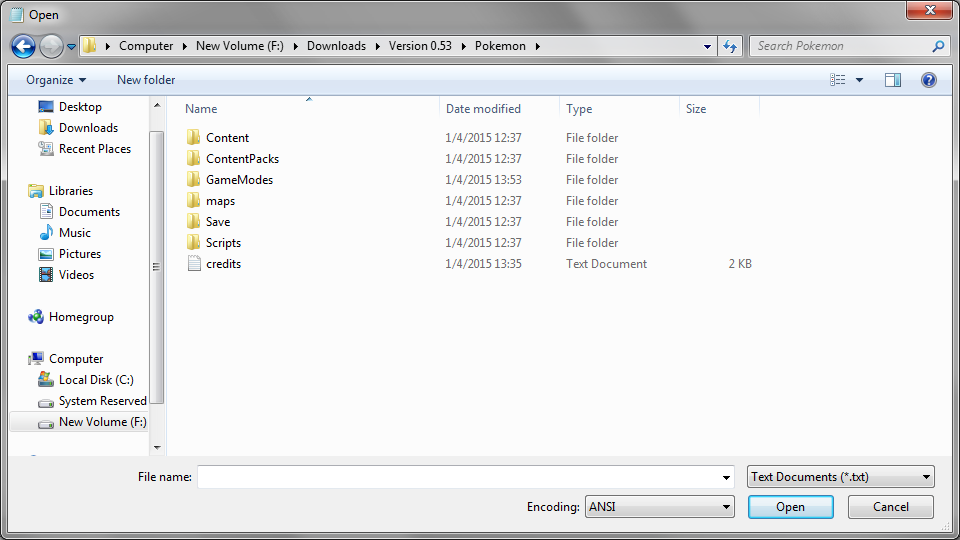Open the Encoding ANSI dropdown
This screenshot has width=960, height=540.
[x=659, y=507]
